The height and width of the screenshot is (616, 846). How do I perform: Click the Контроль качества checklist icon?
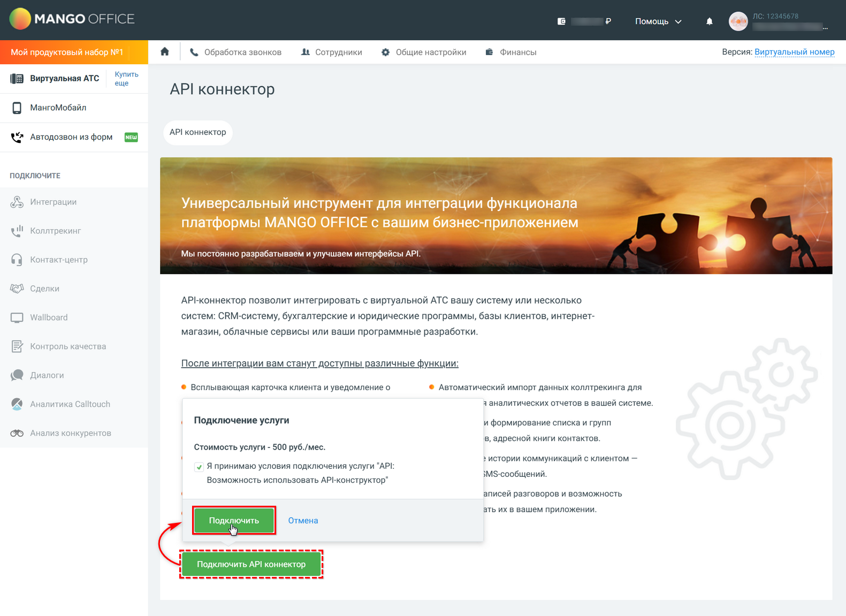(17, 346)
